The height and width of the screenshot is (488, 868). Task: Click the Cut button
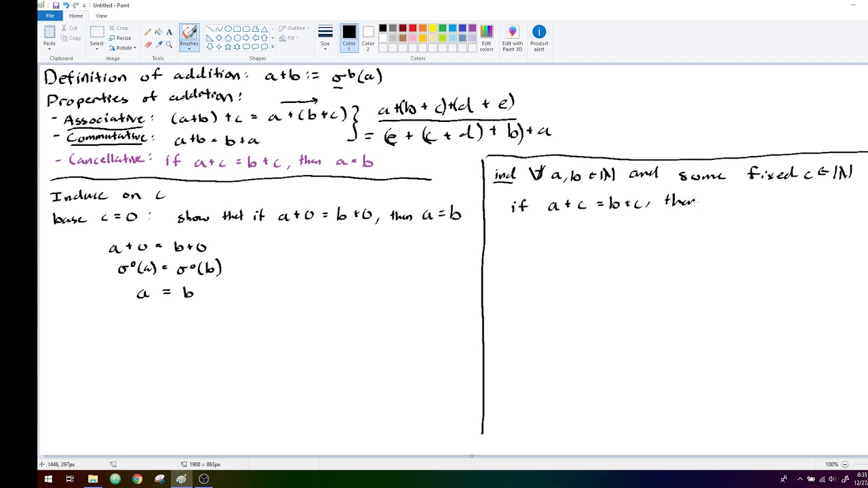pyautogui.click(x=69, y=28)
